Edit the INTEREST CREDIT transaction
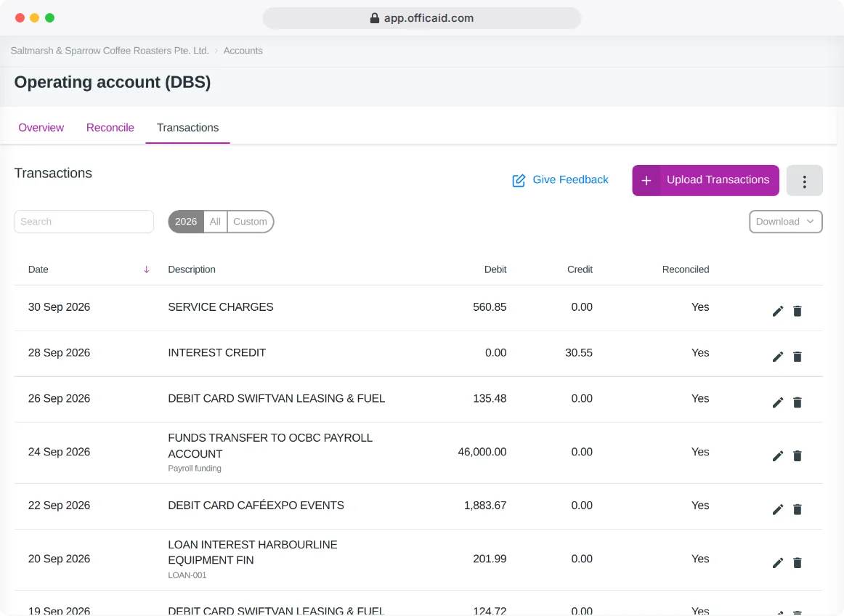 point(778,357)
